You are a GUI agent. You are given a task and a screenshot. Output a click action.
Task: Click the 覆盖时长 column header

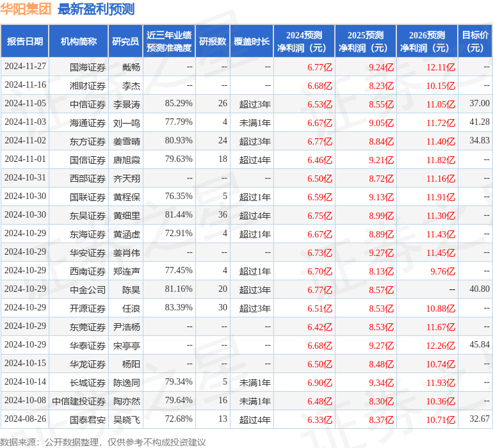pyautogui.click(x=252, y=42)
